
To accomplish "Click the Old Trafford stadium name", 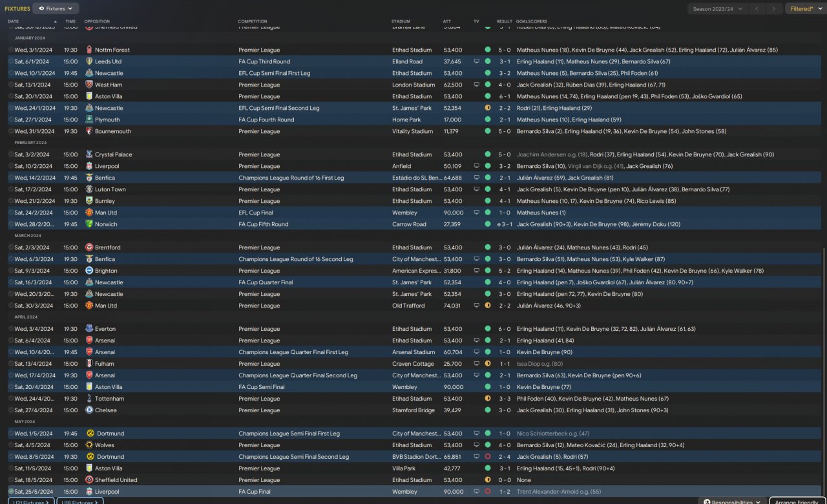I will [409, 306].
